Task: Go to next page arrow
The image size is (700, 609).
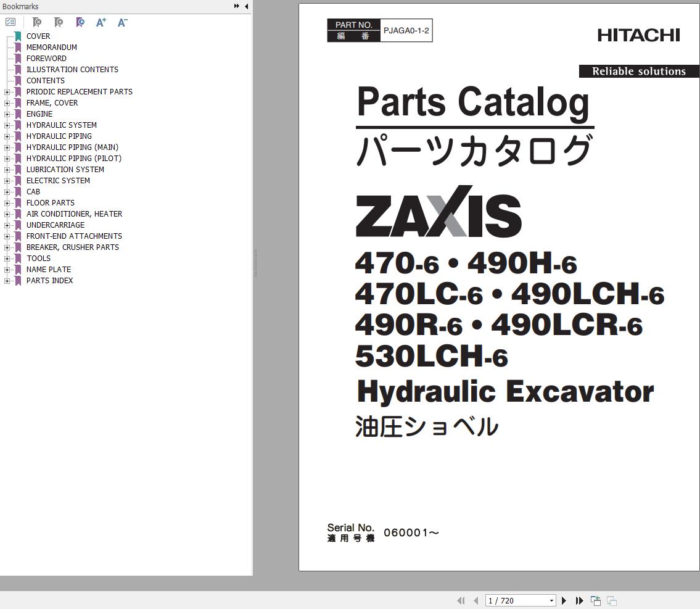Action: pyautogui.click(x=564, y=600)
